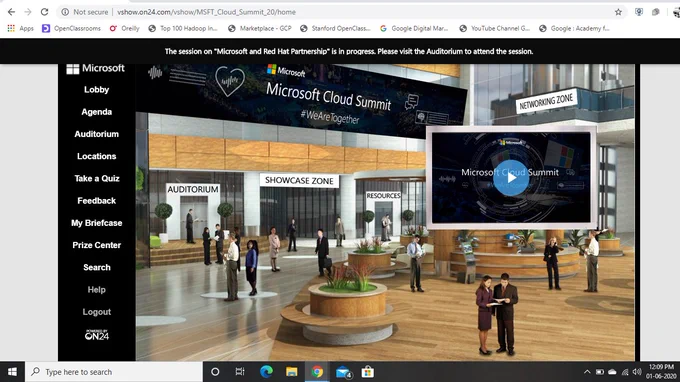This screenshot has width=680, height=382.
Task: Open the Mail app on taskbar
Action: pos(343,372)
